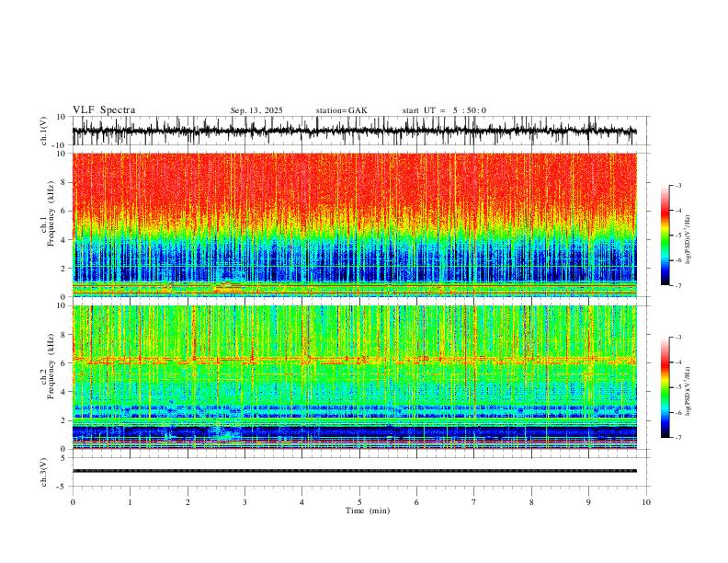Click the "0" tick label on Time axis
Screen dimensions: 728x563
coord(73,502)
